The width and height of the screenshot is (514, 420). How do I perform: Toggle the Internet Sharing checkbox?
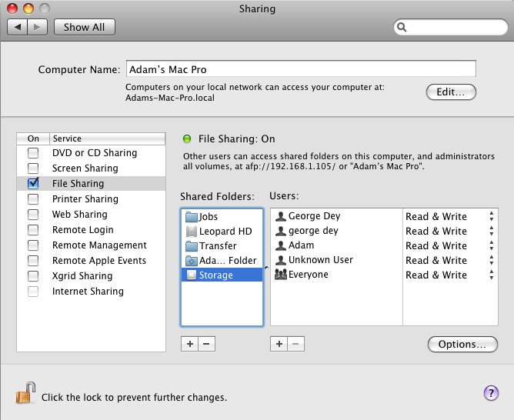coord(33,292)
